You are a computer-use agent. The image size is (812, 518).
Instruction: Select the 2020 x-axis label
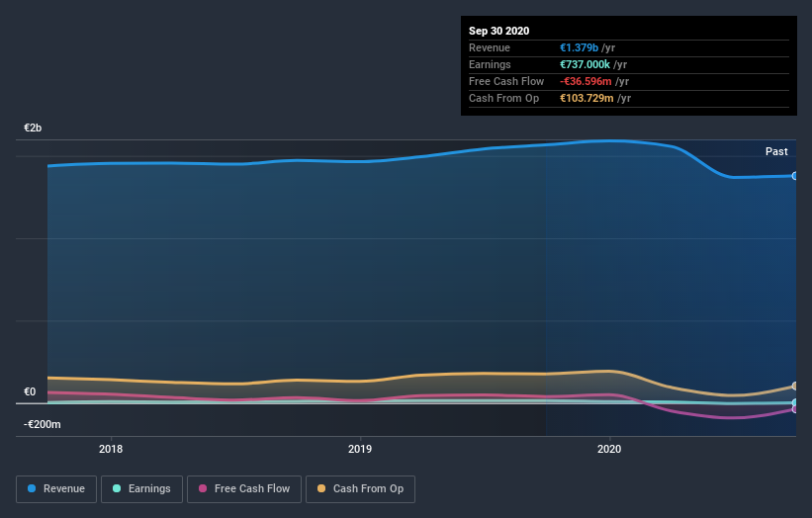point(609,449)
